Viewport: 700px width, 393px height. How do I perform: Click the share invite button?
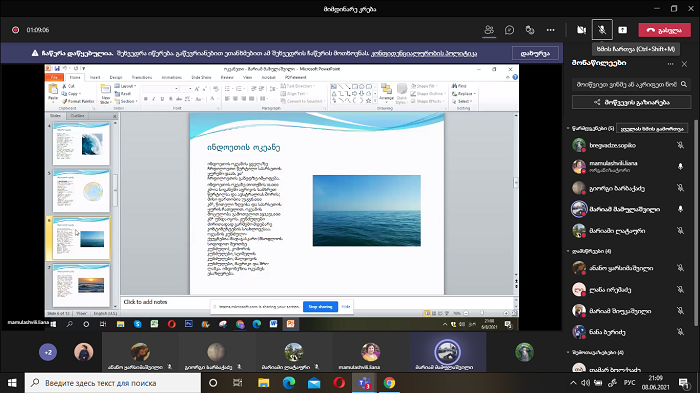click(631, 102)
